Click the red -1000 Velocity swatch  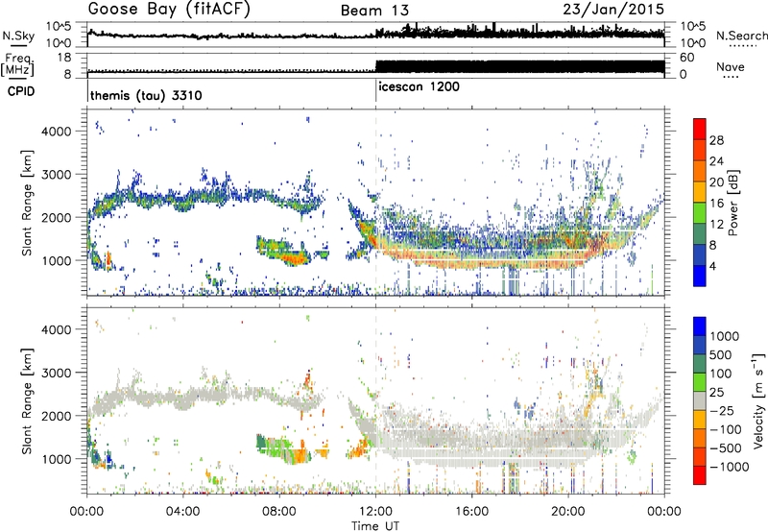pos(700,475)
